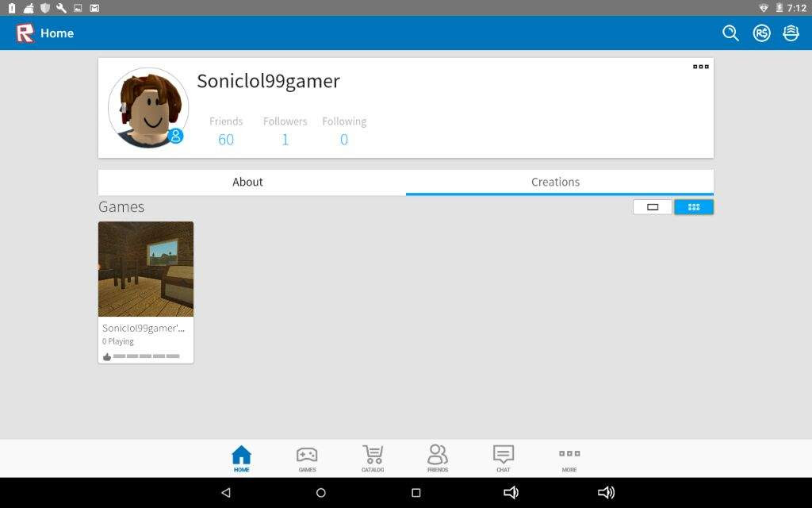Open the search magnifier icon
This screenshot has height=508, width=812.
click(730, 33)
